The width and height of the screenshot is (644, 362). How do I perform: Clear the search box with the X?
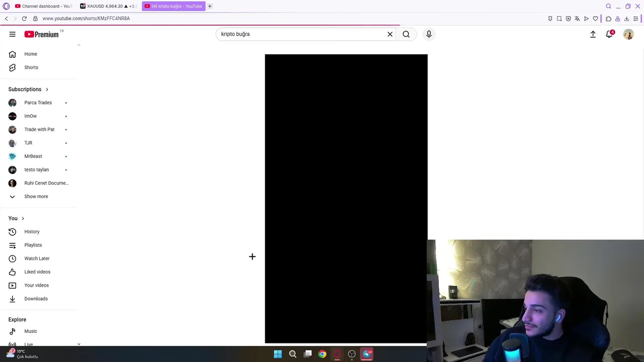(x=390, y=34)
